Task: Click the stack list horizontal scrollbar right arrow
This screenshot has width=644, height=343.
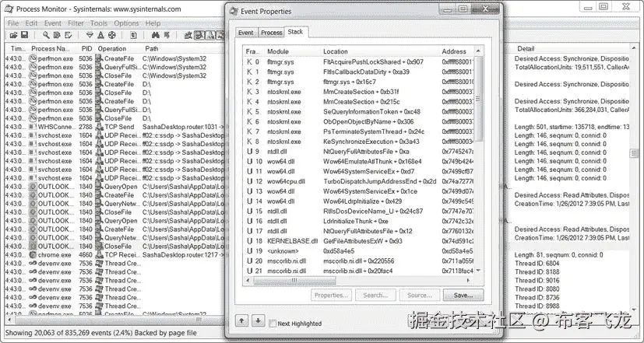Action: tap(469, 281)
